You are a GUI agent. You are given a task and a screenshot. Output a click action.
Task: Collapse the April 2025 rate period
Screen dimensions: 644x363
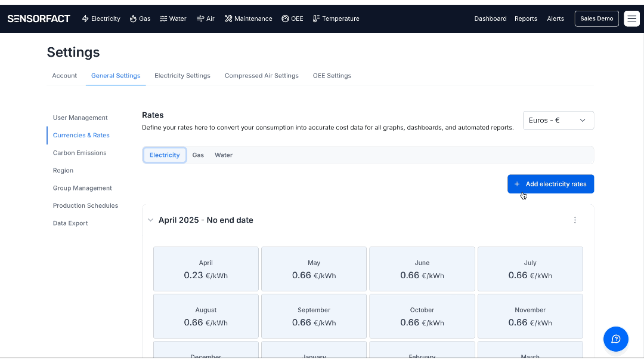150,220
